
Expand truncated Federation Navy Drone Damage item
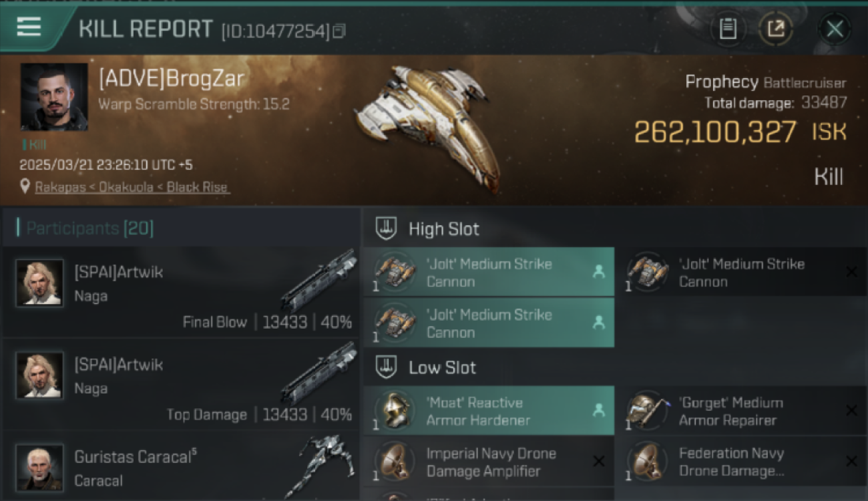click(741, 462)
